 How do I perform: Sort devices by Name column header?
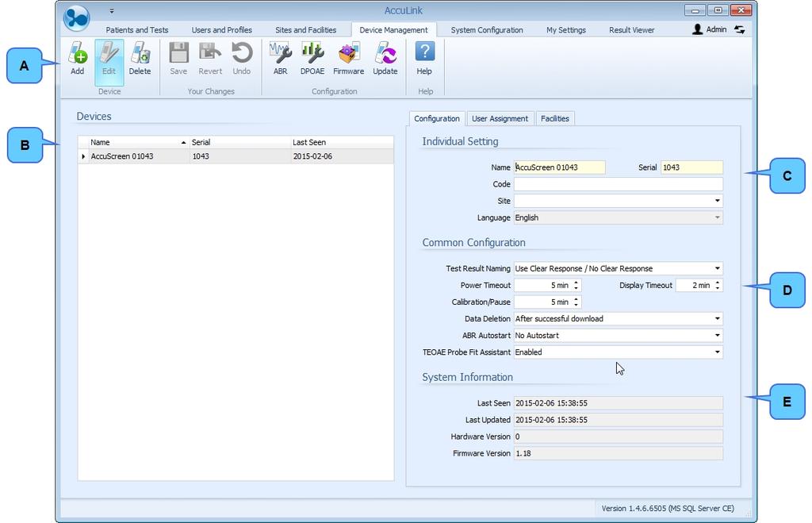click(x=138, y=143)
